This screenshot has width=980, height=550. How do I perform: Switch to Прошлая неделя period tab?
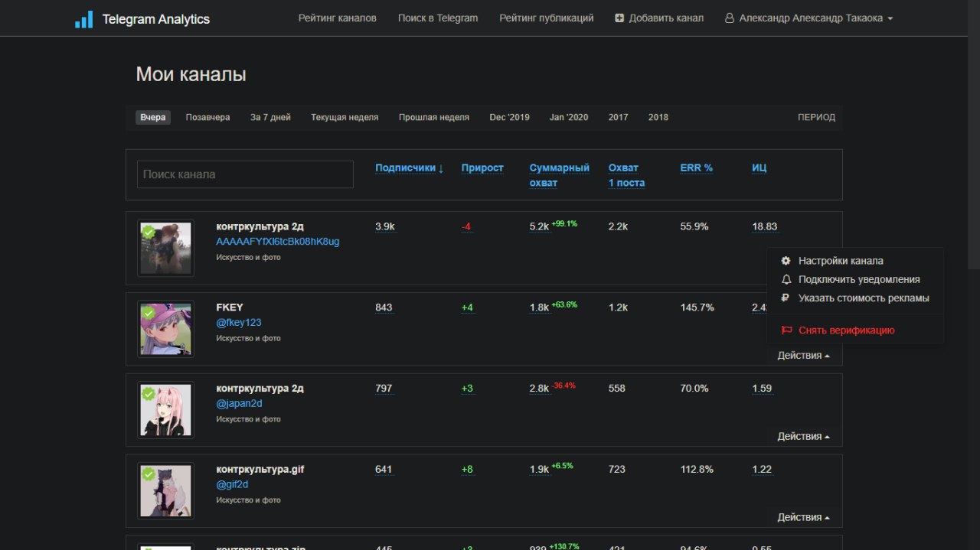433,118
